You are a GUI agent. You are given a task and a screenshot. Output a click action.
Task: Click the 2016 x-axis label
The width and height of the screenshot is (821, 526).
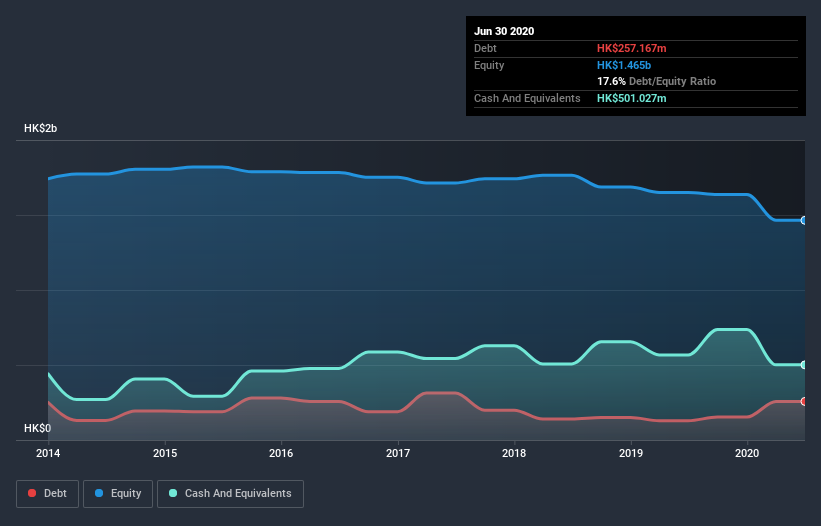click(x=281, y=453)
